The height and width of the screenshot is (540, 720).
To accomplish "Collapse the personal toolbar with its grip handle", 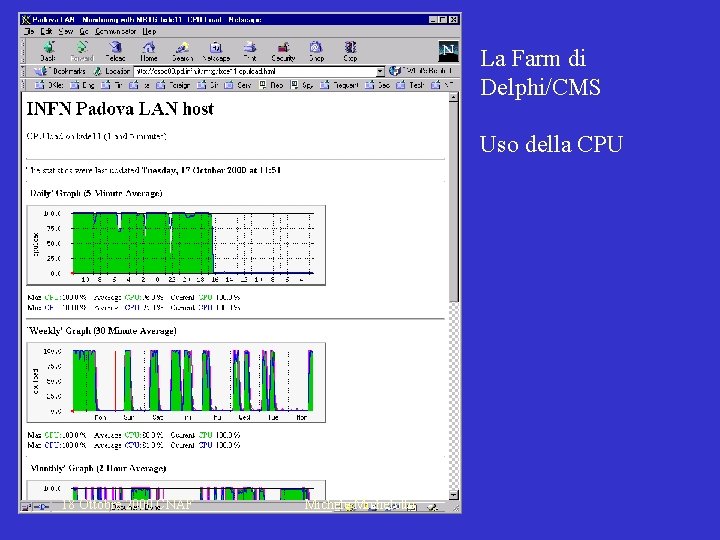I will (23, 85).
